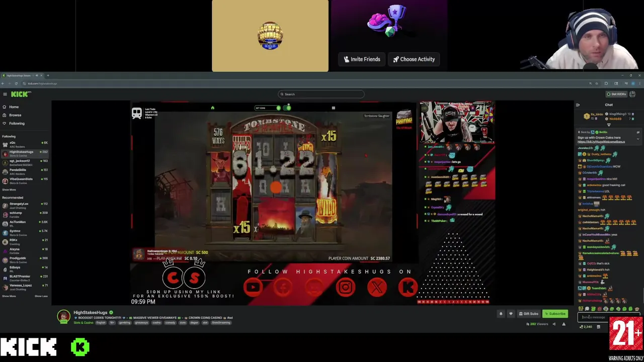Click the gold coin badge tile
This screenshot has width=644, height=362.
(270, 36)
